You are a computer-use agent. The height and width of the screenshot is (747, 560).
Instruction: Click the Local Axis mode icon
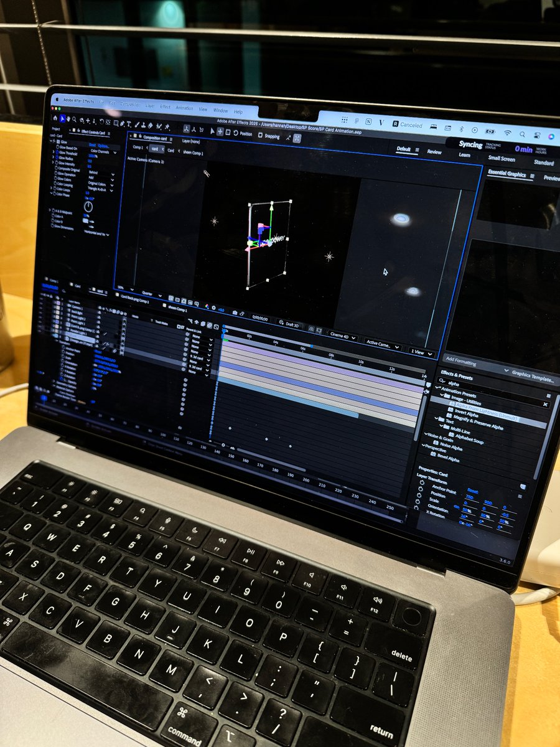(187, 129)
